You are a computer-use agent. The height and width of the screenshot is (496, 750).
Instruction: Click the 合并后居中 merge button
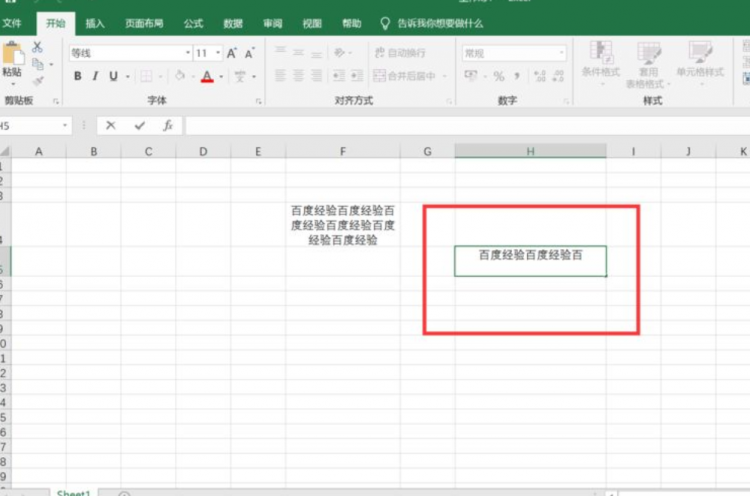405,76
